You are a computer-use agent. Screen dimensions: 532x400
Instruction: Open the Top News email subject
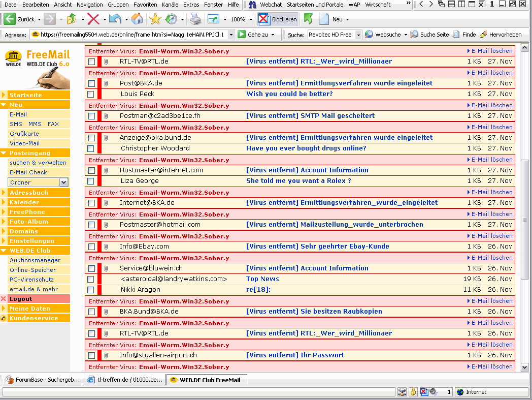262,279
